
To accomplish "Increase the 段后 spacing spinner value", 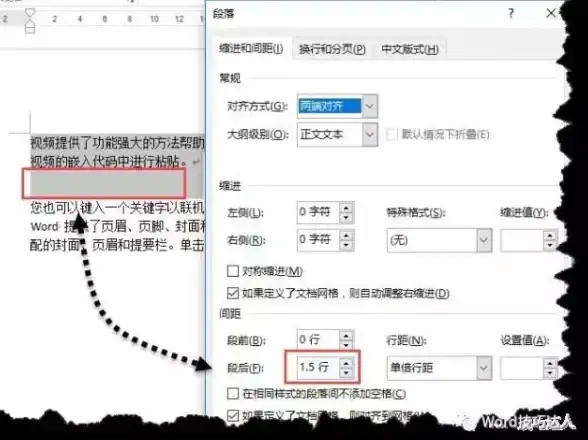I will pyautogui.click(x=346, y=362).
